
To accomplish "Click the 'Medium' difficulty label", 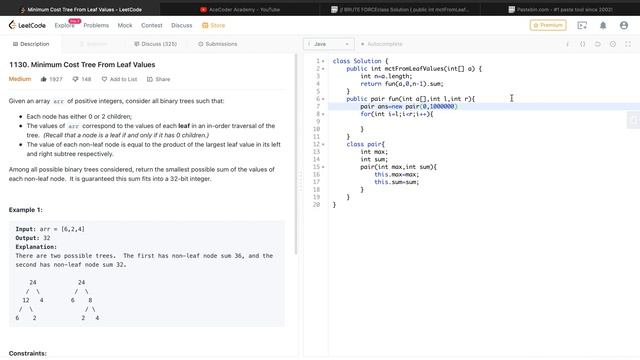I will click(20, 79).
